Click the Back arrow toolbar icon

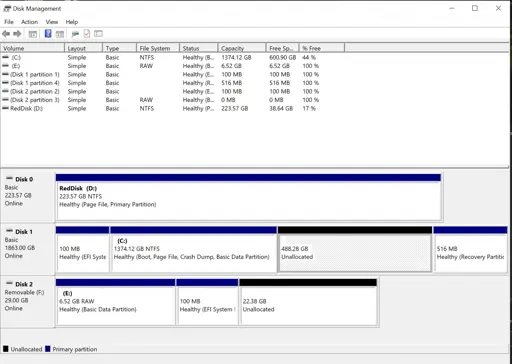coord(6,34)
